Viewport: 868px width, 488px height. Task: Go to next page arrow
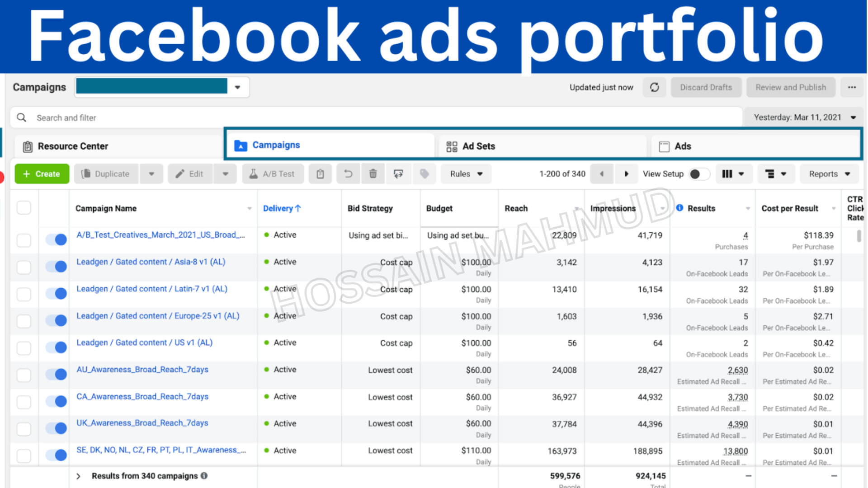click(x=626, y=174)
